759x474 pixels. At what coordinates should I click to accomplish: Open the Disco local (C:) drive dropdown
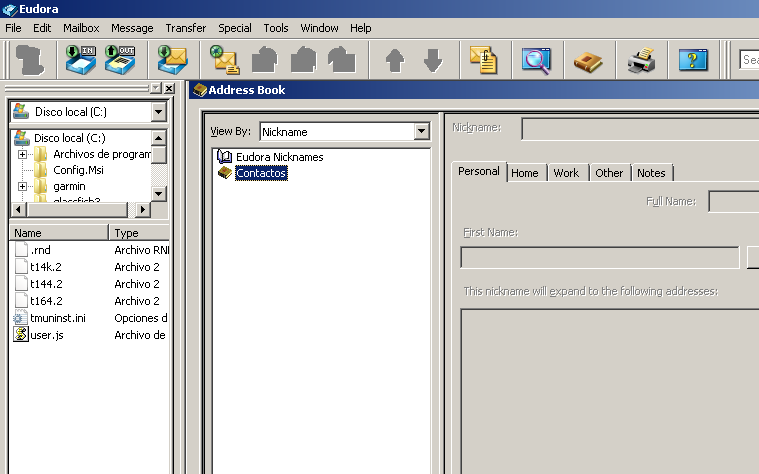(158, 113)
